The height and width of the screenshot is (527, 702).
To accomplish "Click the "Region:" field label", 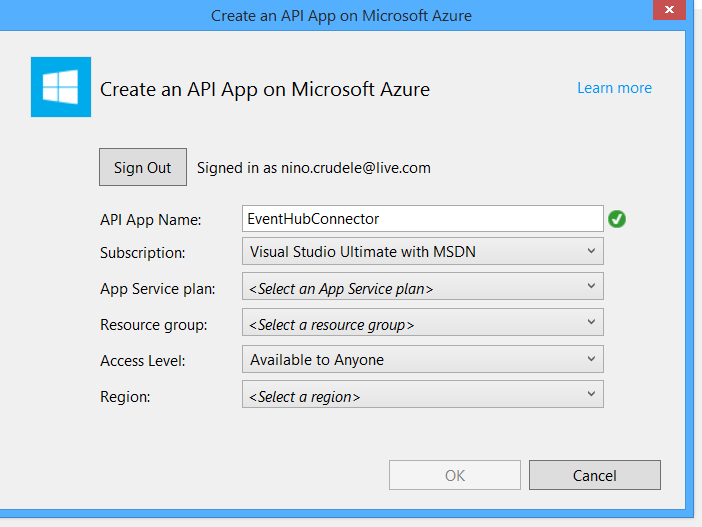I will [x=125, y=397].
